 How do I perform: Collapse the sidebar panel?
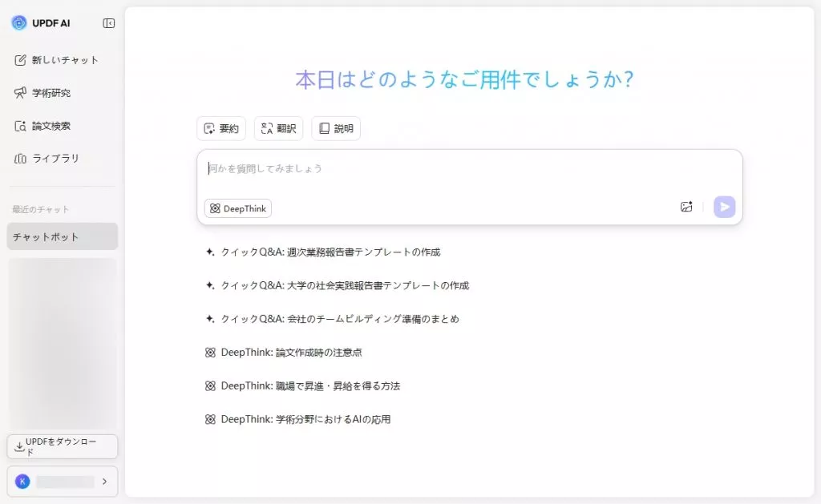tap(107, 22)
